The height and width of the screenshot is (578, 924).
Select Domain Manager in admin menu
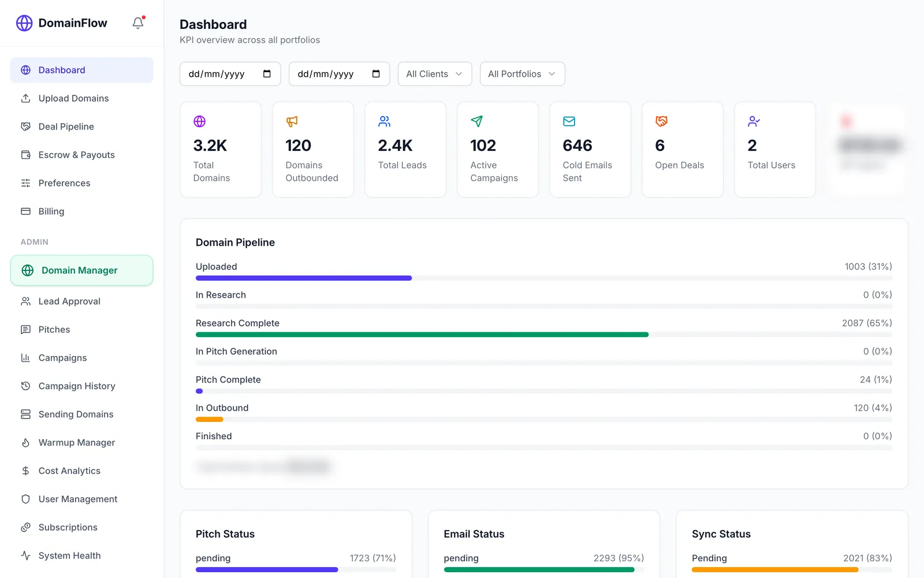point(81,271)
